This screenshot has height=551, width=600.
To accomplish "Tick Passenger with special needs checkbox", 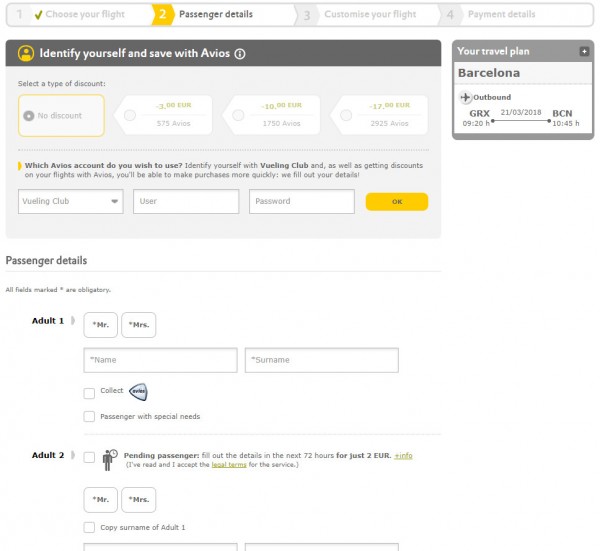I will click(x=89, y=416).
